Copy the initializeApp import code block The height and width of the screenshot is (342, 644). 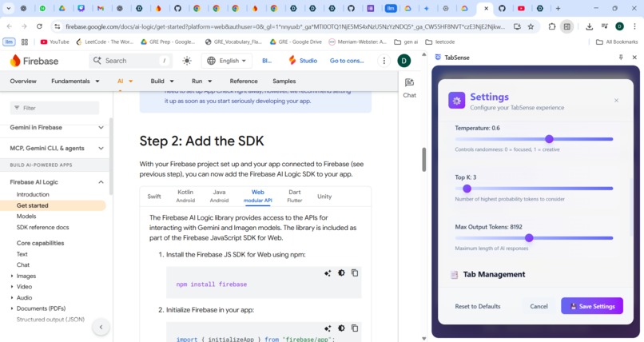coord(355,328)
